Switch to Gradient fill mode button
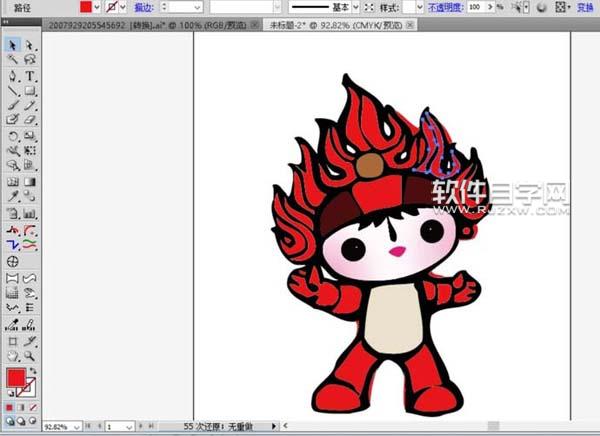This screenshot has width=600, height=436. [x=22, y=407]
